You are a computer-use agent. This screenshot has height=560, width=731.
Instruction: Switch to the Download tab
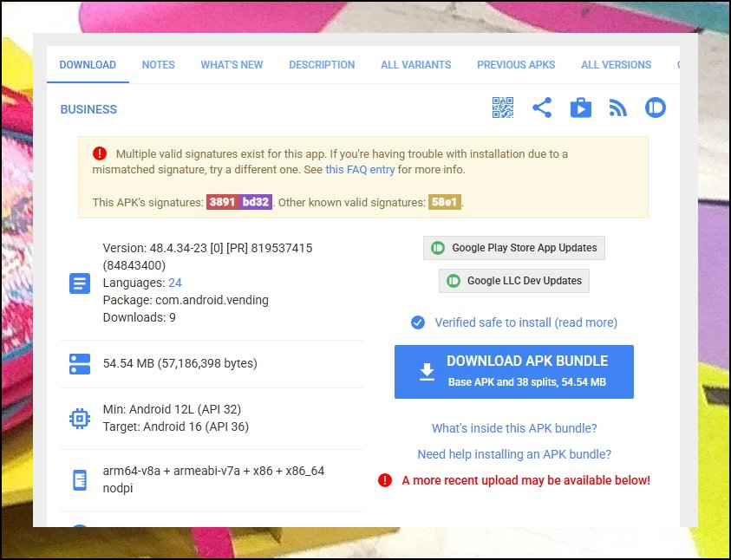pyautogui.click(x=88, y=65)
